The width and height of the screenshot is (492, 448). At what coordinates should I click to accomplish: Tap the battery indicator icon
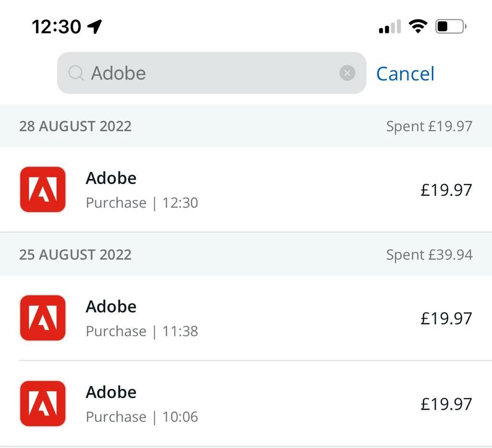pyautogui.click(x=451, y=26)
